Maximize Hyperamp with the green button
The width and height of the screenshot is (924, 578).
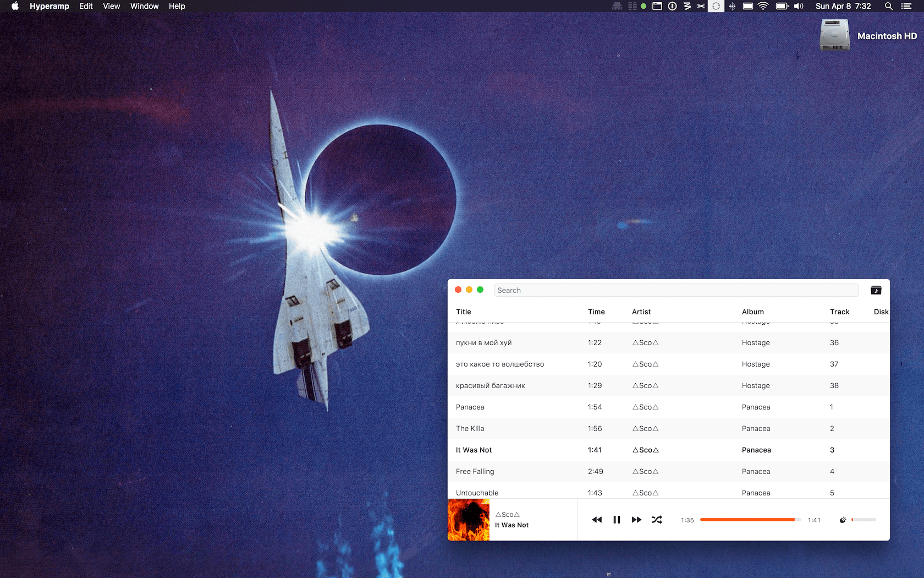coord(480,290)
